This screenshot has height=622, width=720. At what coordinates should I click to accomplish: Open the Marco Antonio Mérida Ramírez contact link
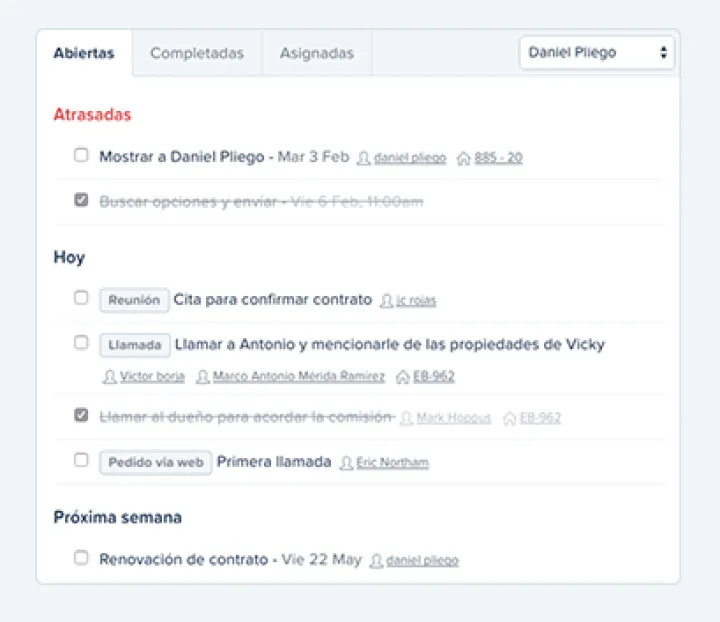point(299,377)
